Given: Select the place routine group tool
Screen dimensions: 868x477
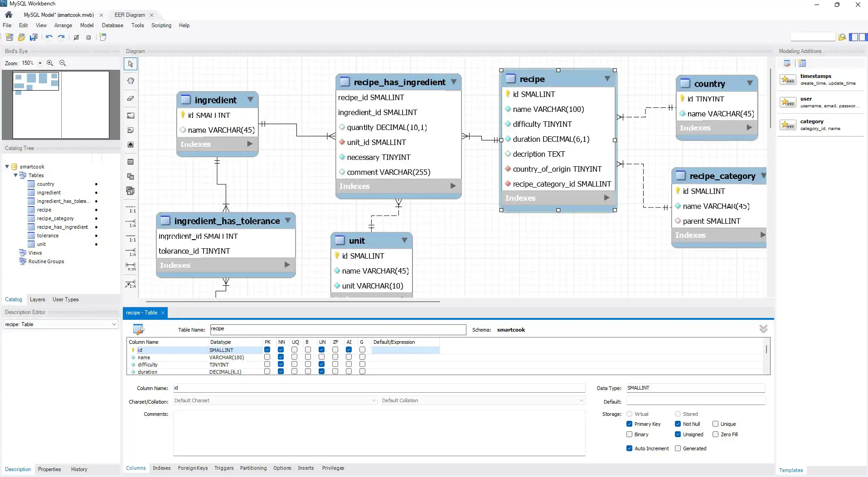Looking at the screenshot, I should [x=131, y=191].
